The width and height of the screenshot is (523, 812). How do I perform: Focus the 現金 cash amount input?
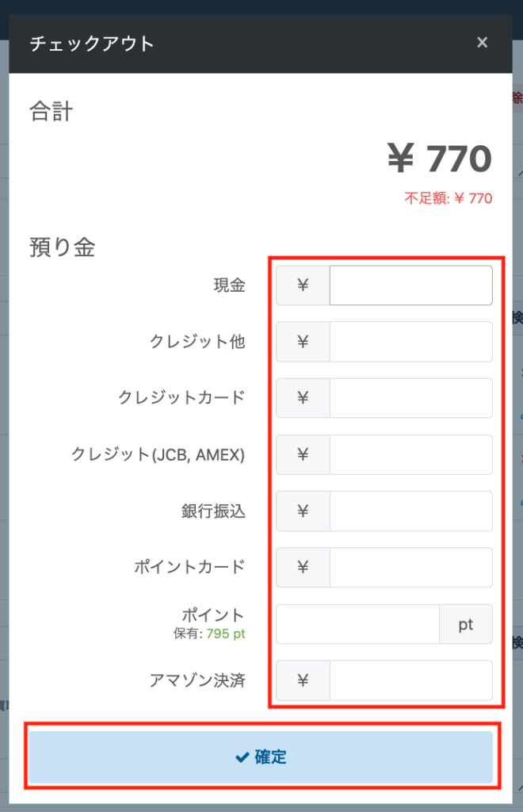pyautogui.click(x=410, y=285)
